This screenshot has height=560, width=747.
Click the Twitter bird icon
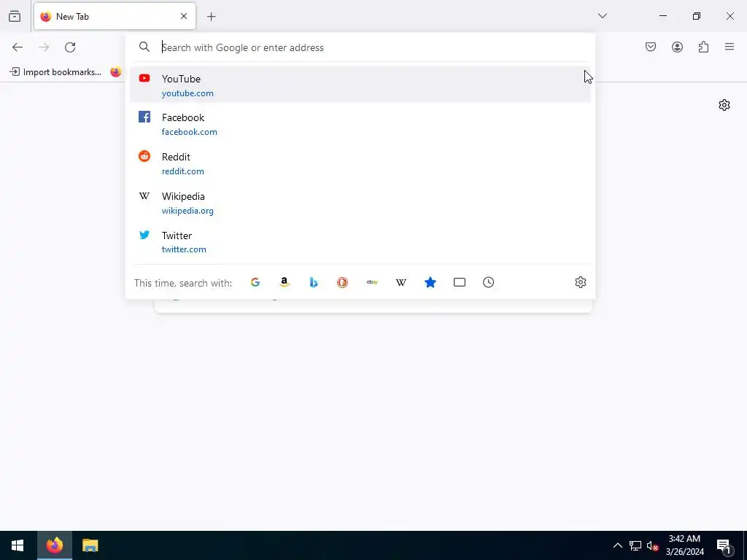(144, 234)
